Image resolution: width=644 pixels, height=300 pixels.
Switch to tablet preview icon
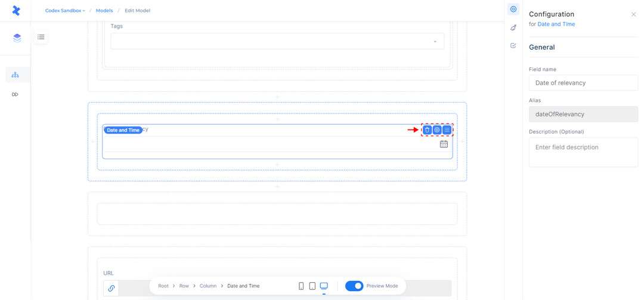pyautogui.click(x=312, y=286)
